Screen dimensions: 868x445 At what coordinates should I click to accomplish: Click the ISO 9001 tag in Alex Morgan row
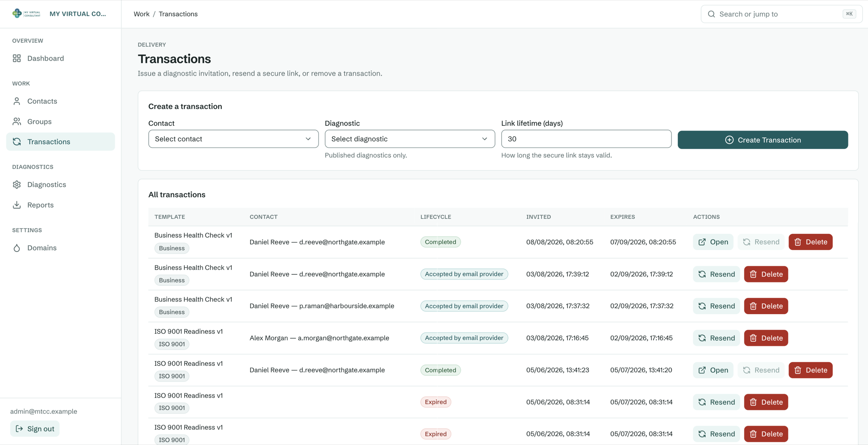coord(172,344)
